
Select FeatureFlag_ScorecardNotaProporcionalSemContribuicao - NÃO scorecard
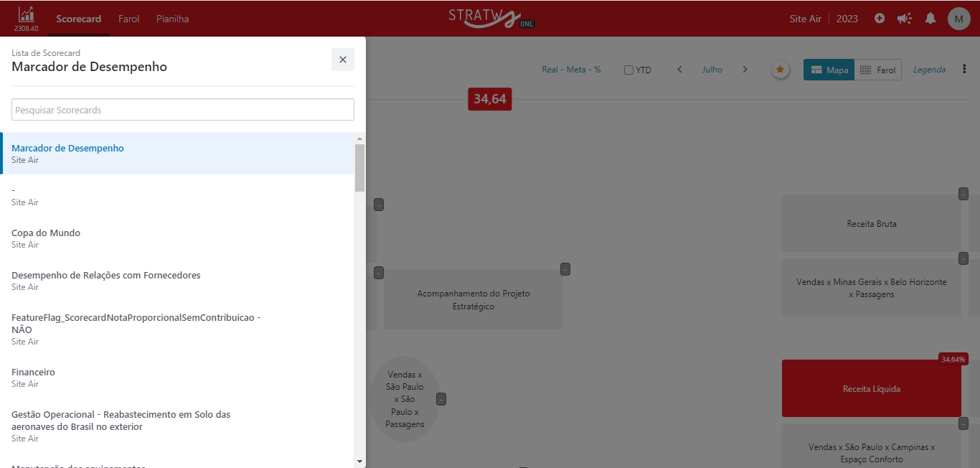178,329
